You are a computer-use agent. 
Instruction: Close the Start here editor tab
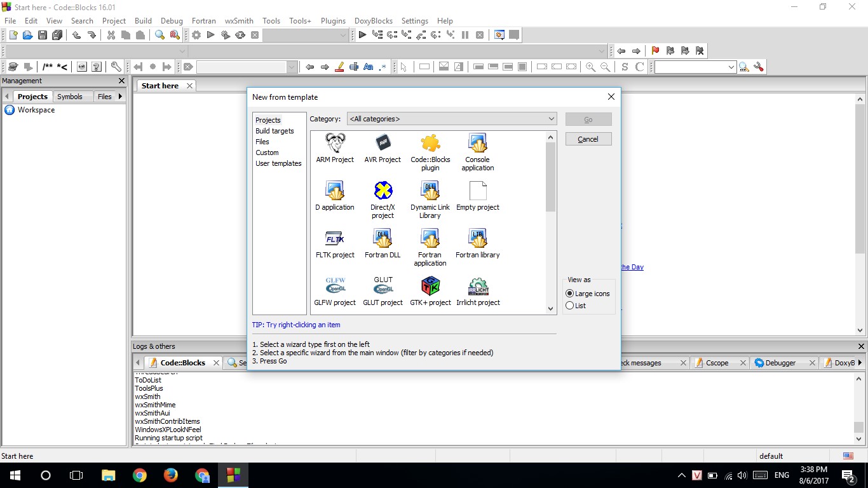[x=189, y=86]
